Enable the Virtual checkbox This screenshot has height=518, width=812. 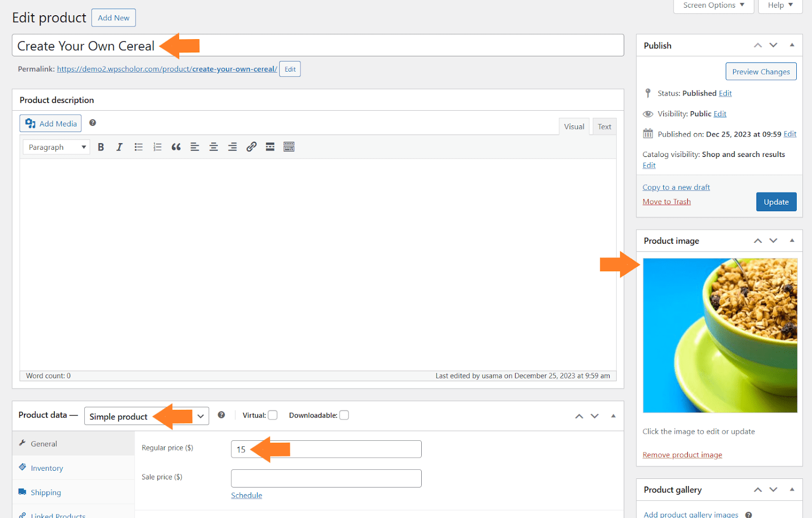point(273,415)
